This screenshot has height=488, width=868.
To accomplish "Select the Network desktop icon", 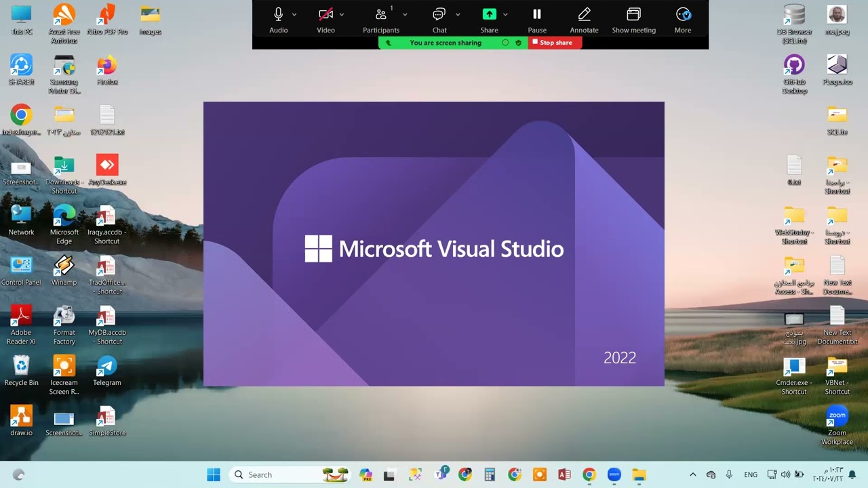I will (21, 221).
